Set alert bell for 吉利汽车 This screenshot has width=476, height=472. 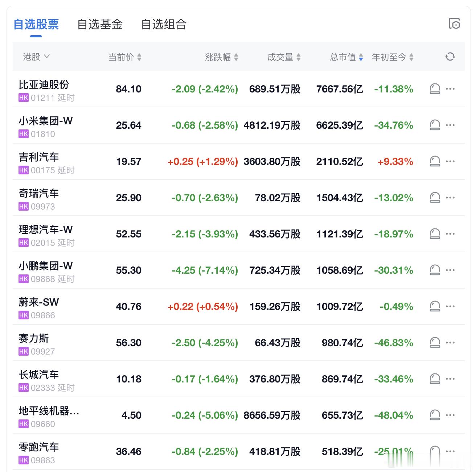(x=435, y=161)
